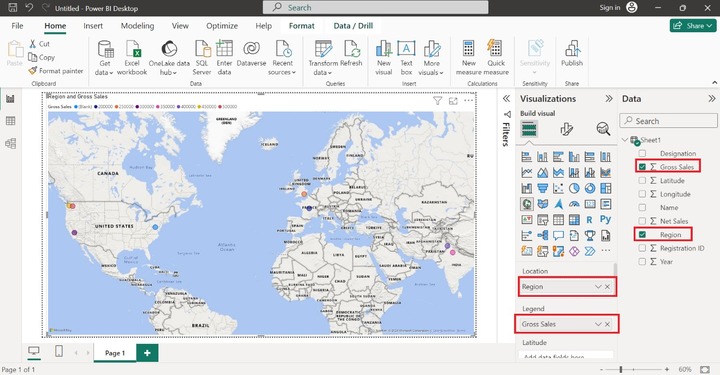Open the Optimize ribbon tab
The image size is (720, 375).
point(222,26)
